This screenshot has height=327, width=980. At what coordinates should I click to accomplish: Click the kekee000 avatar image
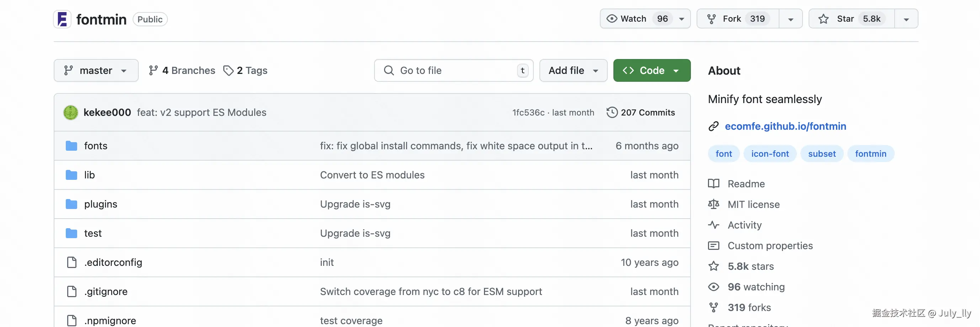click(x=71, y=113)
